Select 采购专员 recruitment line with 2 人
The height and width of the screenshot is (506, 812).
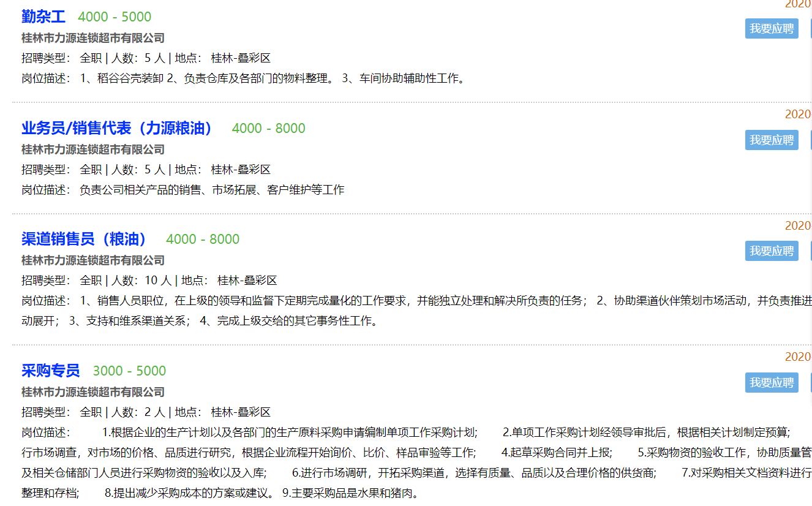click(x=146, y=412)
